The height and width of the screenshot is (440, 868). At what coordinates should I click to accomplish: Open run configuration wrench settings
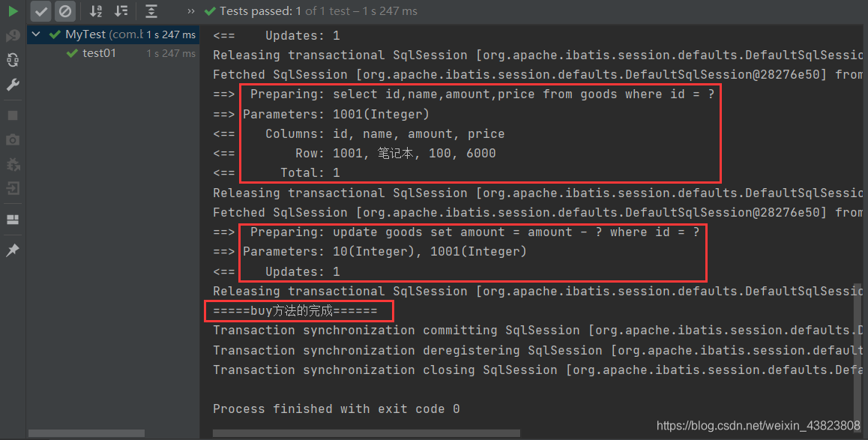coord(13,85)
